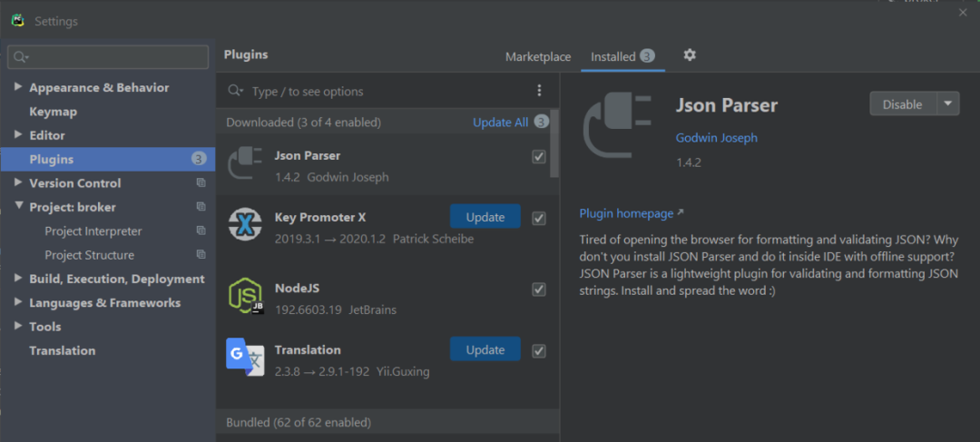Click the copy icon beside Project: broker
The height and width of the screenshot is (442, 980).
[201, 207]
